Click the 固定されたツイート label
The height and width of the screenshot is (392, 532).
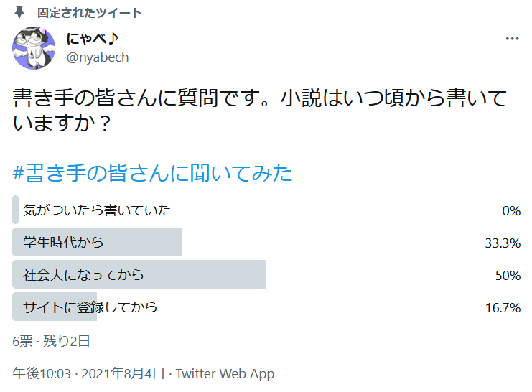(x=90, y=13)
